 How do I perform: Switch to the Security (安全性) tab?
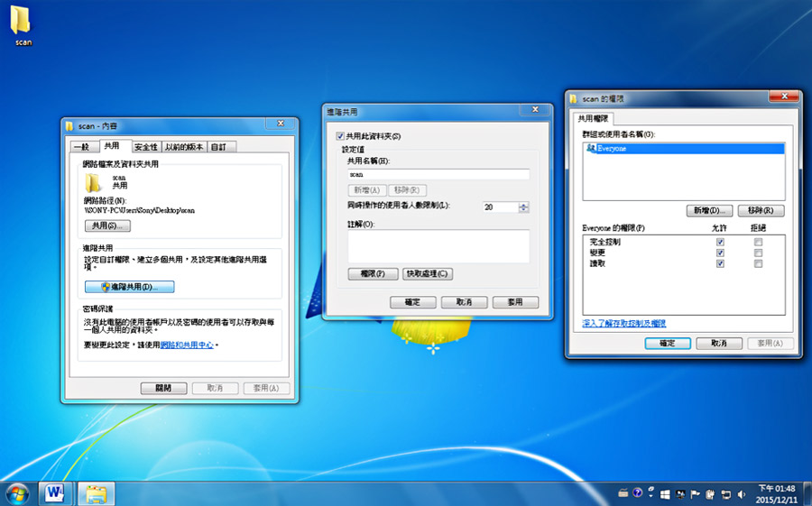(x=146, y=147)
